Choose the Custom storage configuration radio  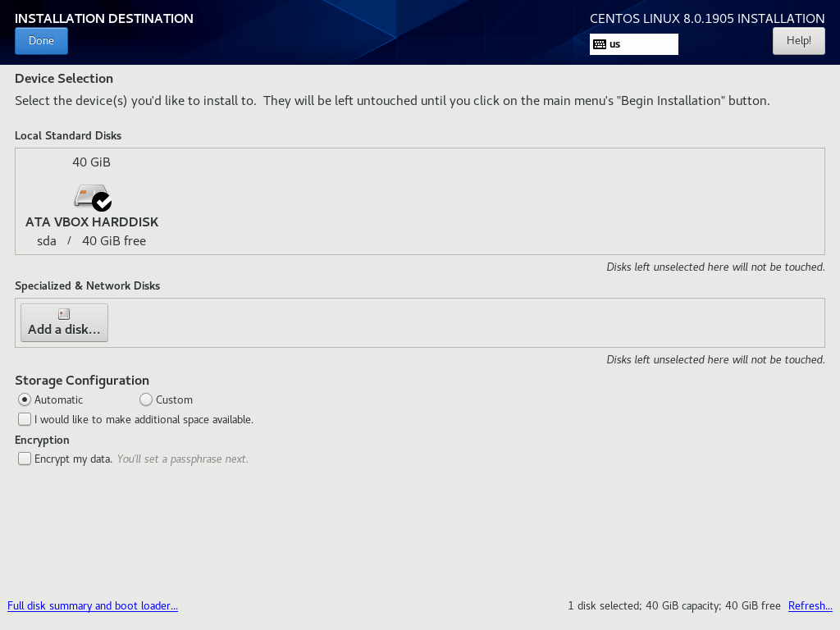146,399
